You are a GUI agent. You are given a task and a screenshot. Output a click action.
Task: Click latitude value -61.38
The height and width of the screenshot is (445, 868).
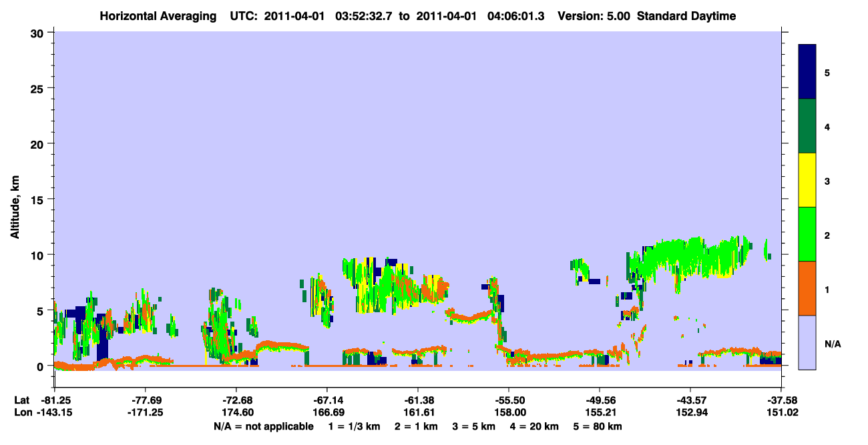coord(418,400)
